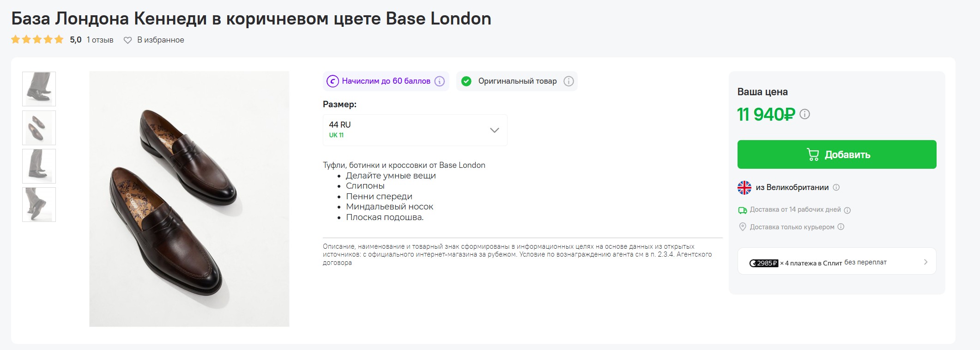Viewport: 980px width, 350px height.
Task: Click the Split 2985₽ payment badge
Action: 764,263
